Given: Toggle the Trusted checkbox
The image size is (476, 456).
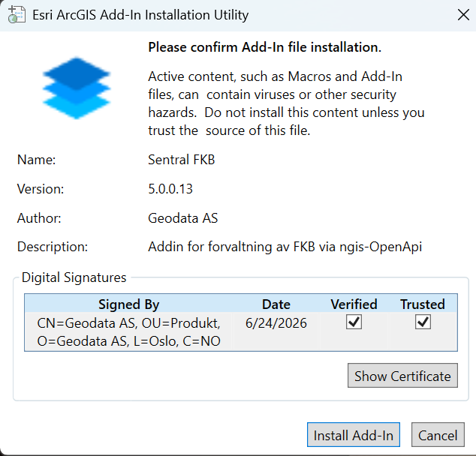Looking at the screenshot, I should pos(423,322).
